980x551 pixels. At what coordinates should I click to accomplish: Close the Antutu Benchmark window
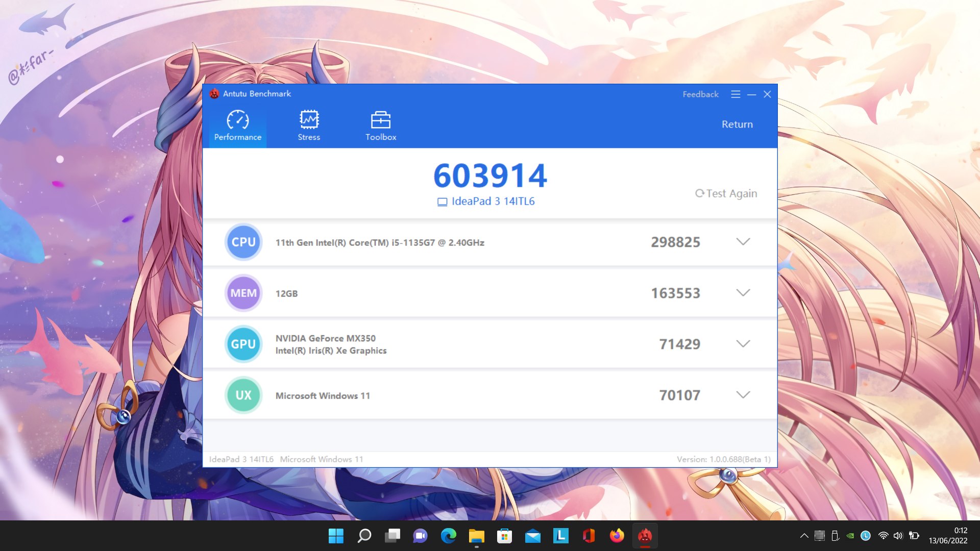click(x=767, y=94)
